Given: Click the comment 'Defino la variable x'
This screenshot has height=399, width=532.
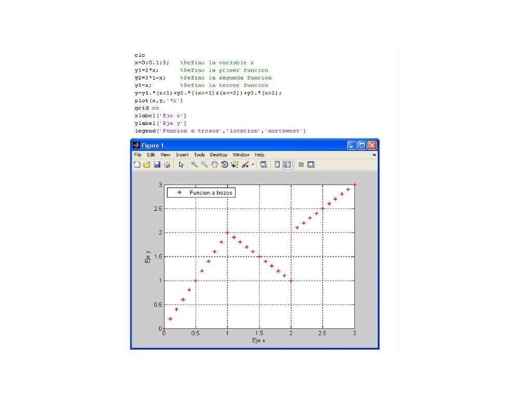Looking at the screenshot, I should (217, 62).
